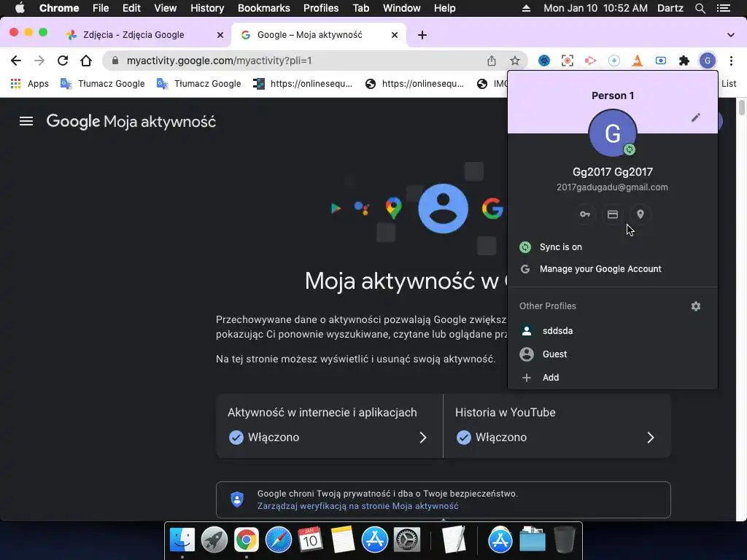The width and height of the screenshot is (747, 560).
Task: Open Guest profile
Action: point(613,354)
